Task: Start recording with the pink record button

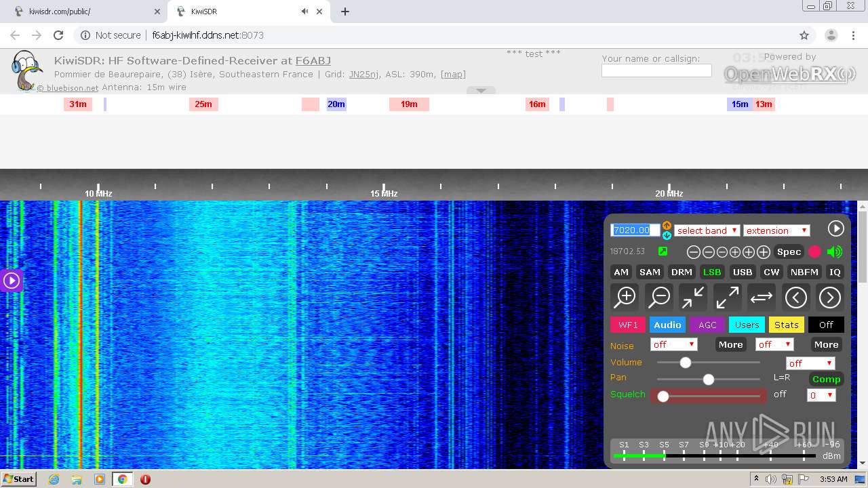Action: click(x=814, y=251)
